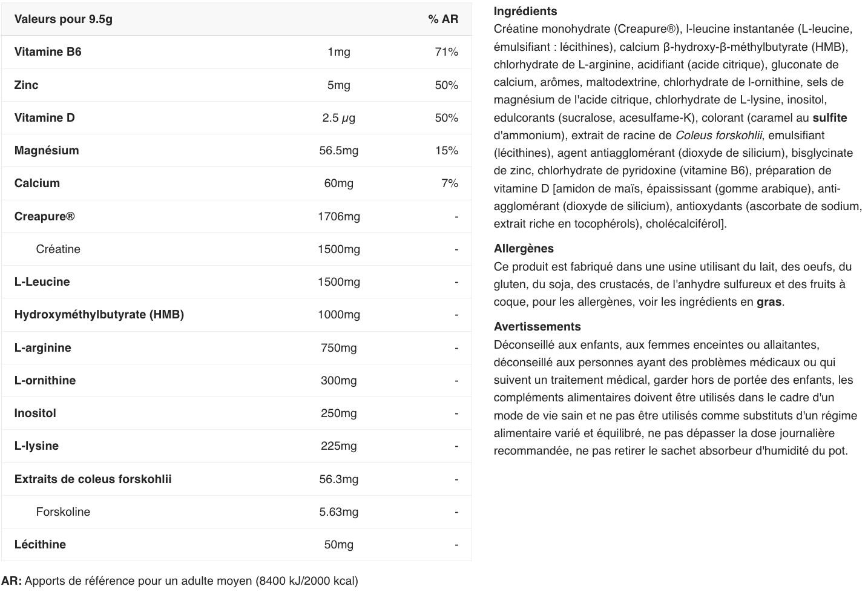The image size is (868, 592).
Task: Click the Lécithine row label
Action: (x=40, y=545)
